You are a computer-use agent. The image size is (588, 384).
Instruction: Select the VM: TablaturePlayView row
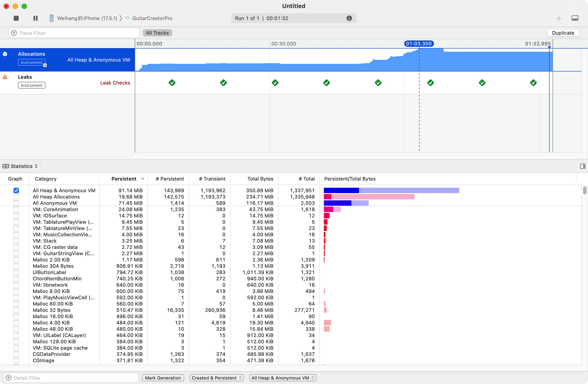pos(291,222)
